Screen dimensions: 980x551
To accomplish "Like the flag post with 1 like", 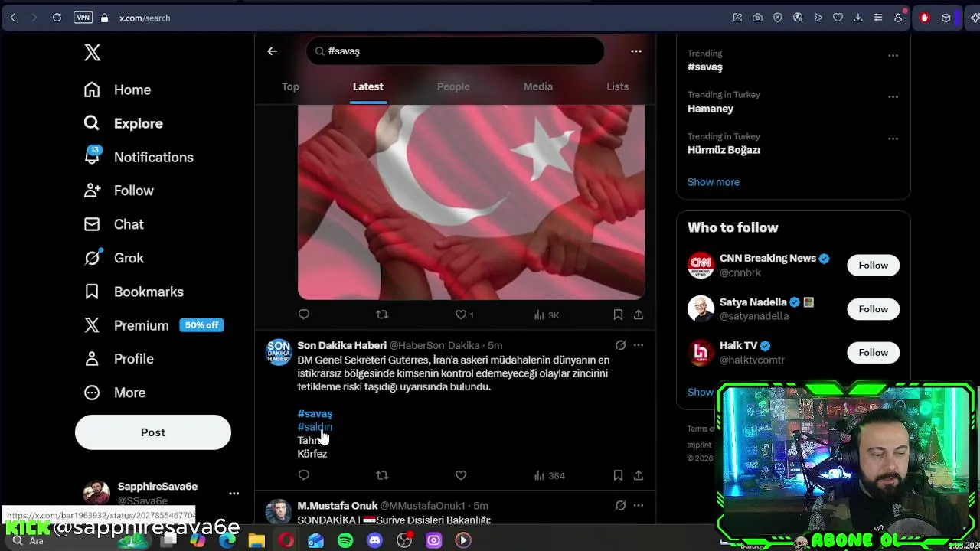I will [x=465, y=315].
